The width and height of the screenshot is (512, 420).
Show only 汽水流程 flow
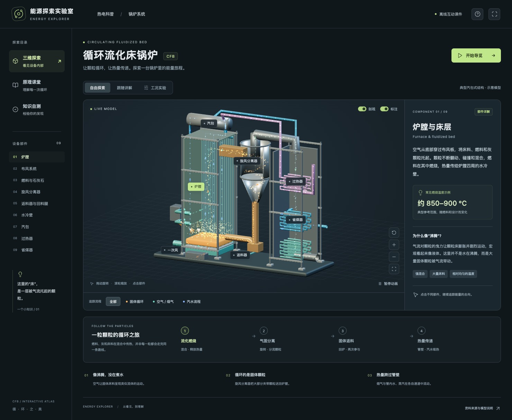[192, 302]
